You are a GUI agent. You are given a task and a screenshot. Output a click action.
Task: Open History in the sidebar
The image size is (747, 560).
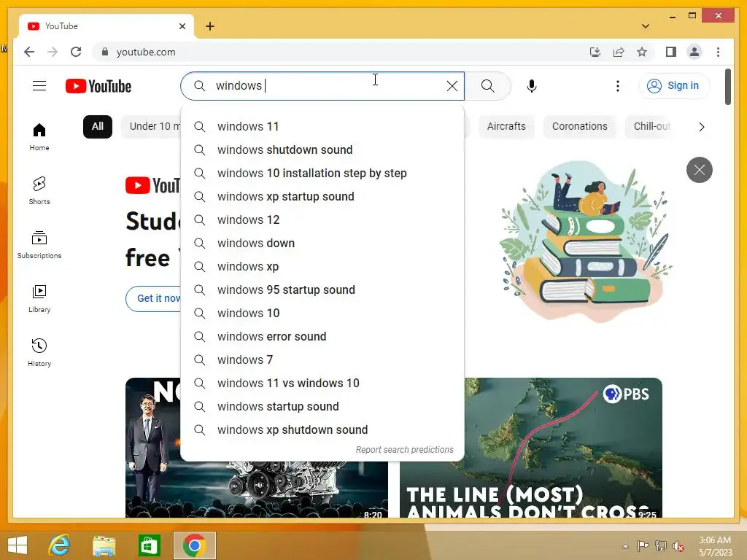pos(39,352)
